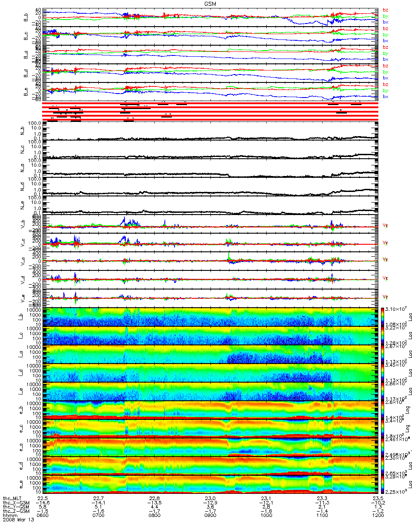Click the thc_Z-GSM row label
The image size is (412, 532).
click(16, 512)
